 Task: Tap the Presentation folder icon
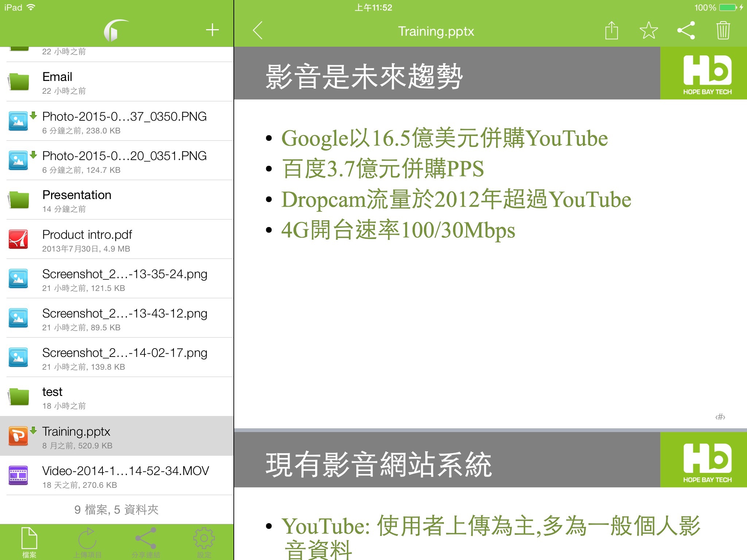pos(18,200)
